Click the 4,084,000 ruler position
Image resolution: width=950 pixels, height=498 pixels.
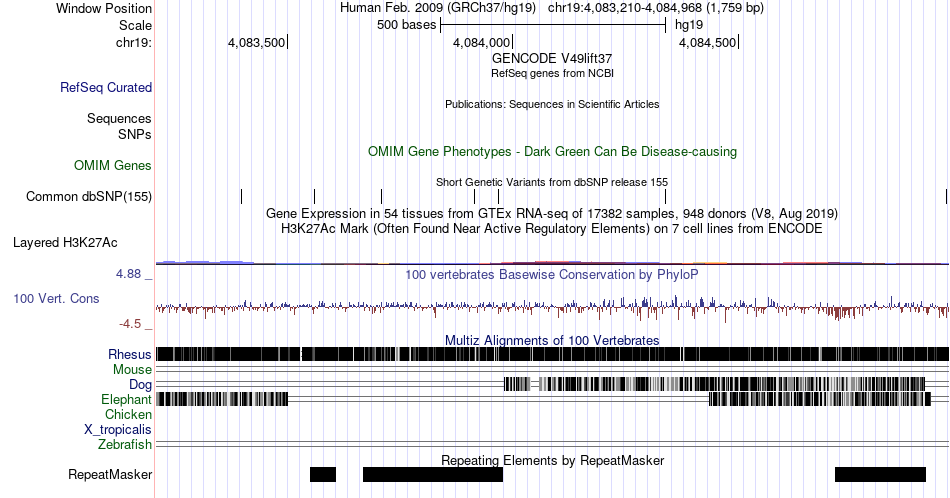(x=482, y=42)
